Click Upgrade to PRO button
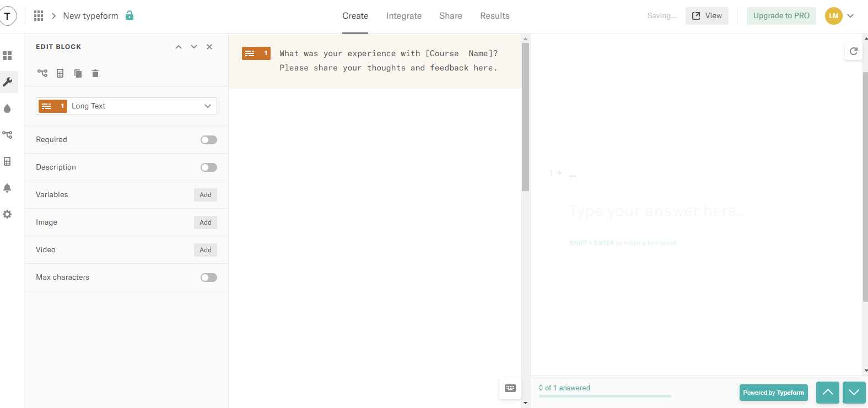 (x=781, y=16)
